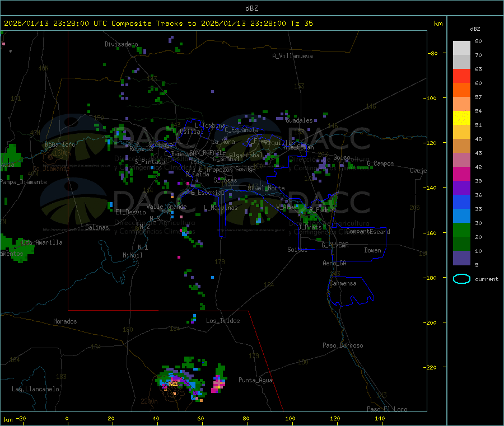This screenshot has width=504, height=426.
Task: Click the red 60 dBZ legend swatch
Action: [x=461, y=76]
